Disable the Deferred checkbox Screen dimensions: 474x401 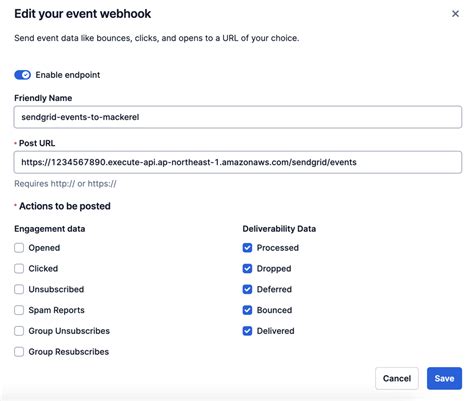(247, 289)
